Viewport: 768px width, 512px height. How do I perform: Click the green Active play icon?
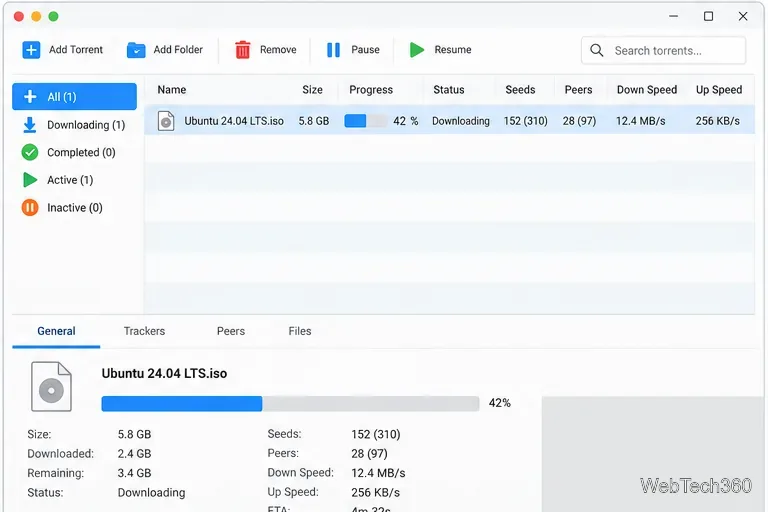click(30, 180)
